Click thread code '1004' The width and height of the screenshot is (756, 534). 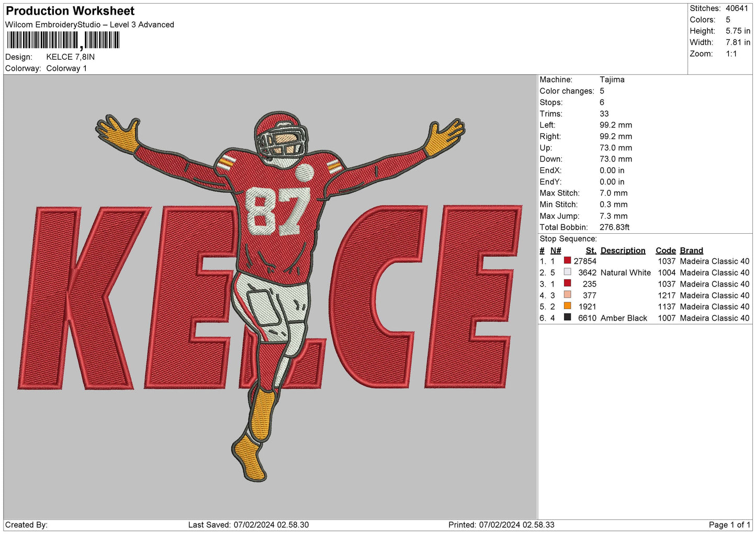[667, 272]
